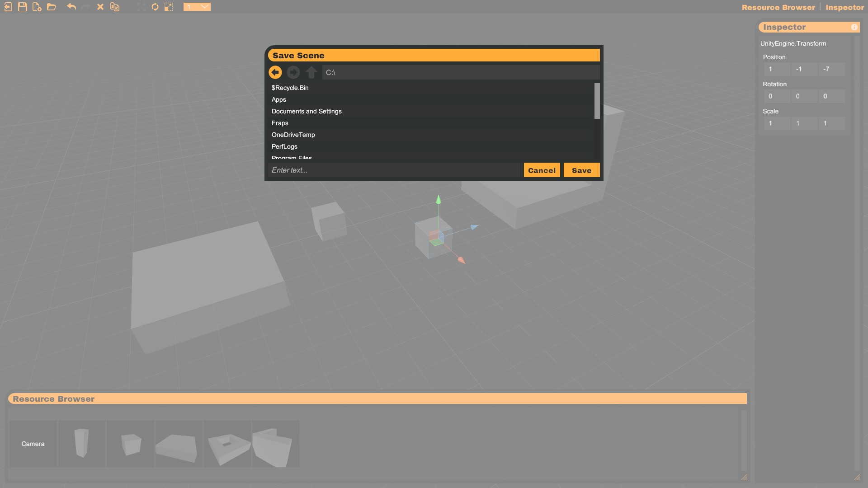The image size is (868, 488).
Task: Toggle the Resource Browser panel tab
Action: [778, 7]
